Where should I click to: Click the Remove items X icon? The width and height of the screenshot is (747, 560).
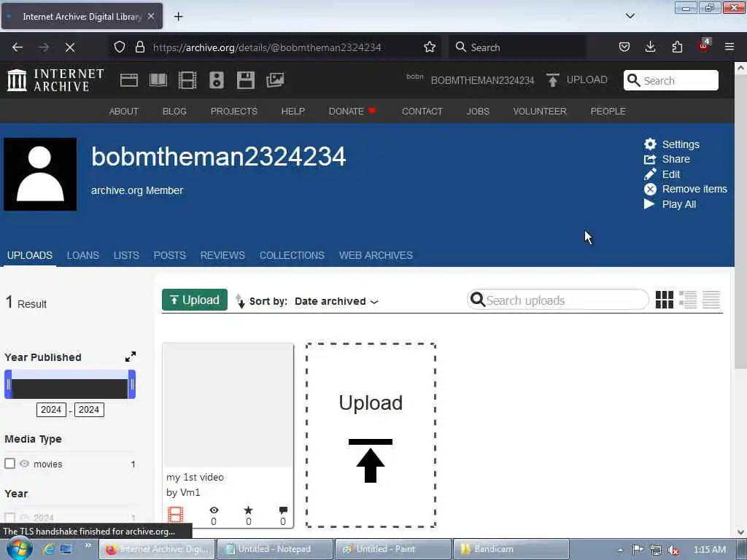650,189
